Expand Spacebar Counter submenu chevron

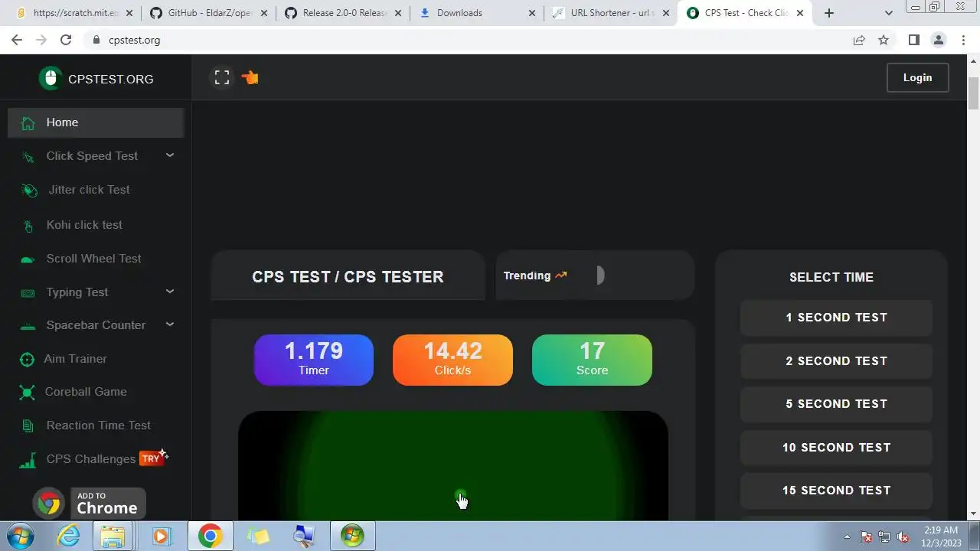170,324
